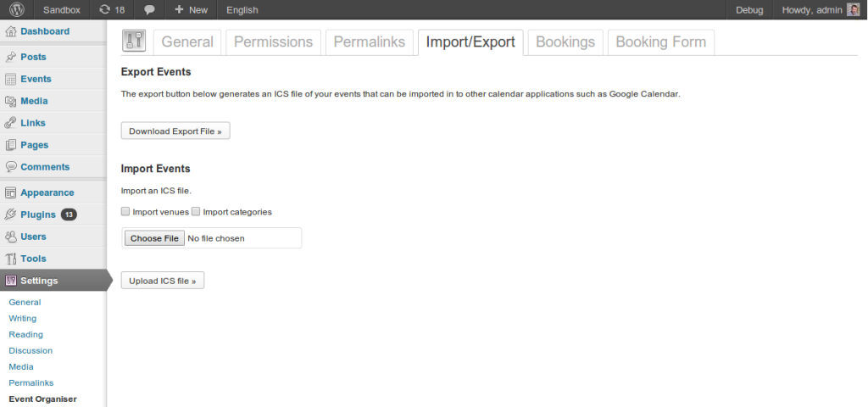Image resolution: width=868 pixels, height=407 pixels.
Task: Open Event Organiser settings link
Action: coord(42,399)
